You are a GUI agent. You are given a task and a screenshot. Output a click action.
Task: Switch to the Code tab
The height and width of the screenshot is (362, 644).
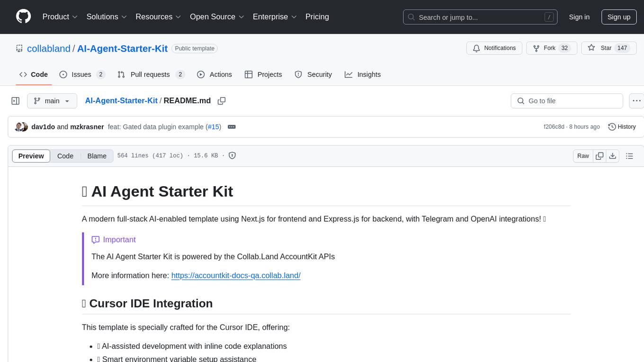point(34,74)
